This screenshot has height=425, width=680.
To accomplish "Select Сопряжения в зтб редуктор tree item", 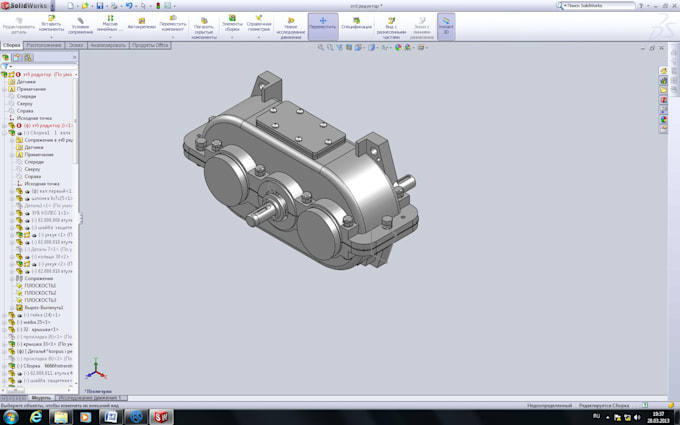I will [49, 140].
